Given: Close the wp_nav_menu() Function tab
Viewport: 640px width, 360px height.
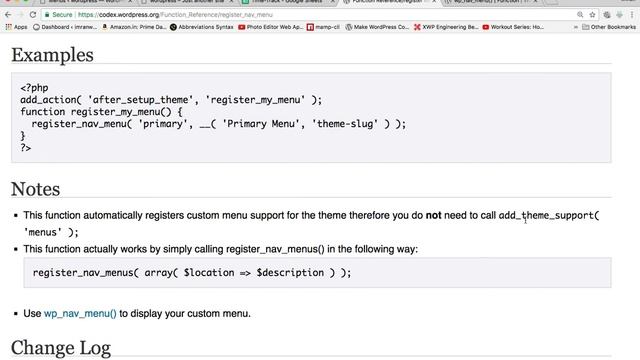Looking at the screenshot, I should 535,2.
